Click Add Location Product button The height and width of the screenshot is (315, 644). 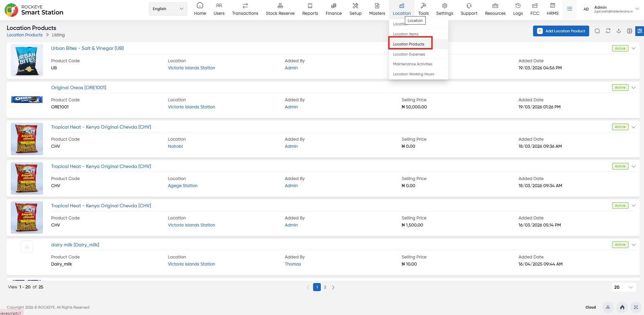pyautogui.click(x=561, y=31)
